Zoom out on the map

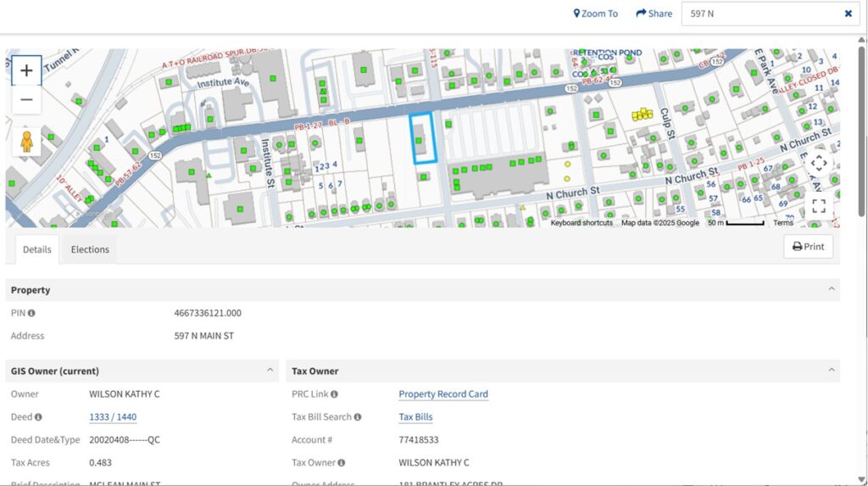click(x=26, y=100)
